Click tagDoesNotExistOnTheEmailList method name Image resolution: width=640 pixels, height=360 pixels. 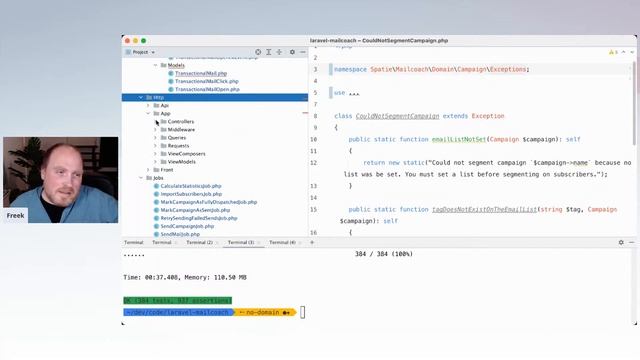pos(484,209)
